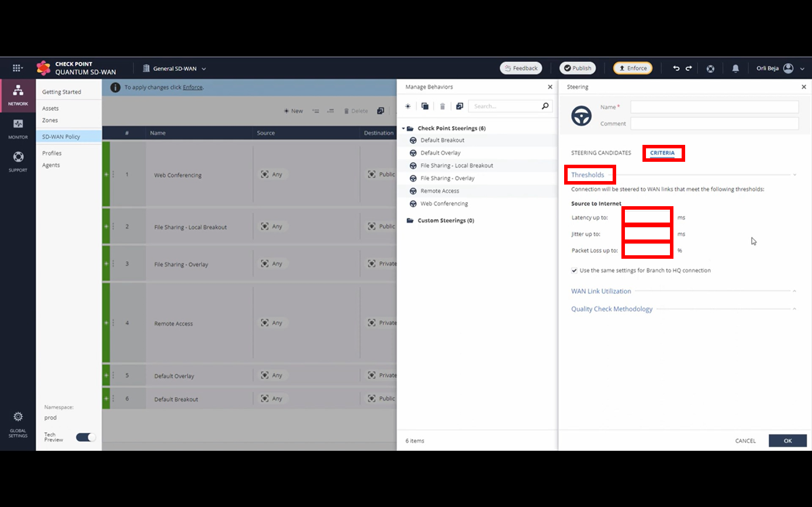This screenshot has height=507, width=812.
Task: Open the Network section in sidebar
Action: [18, 95]
